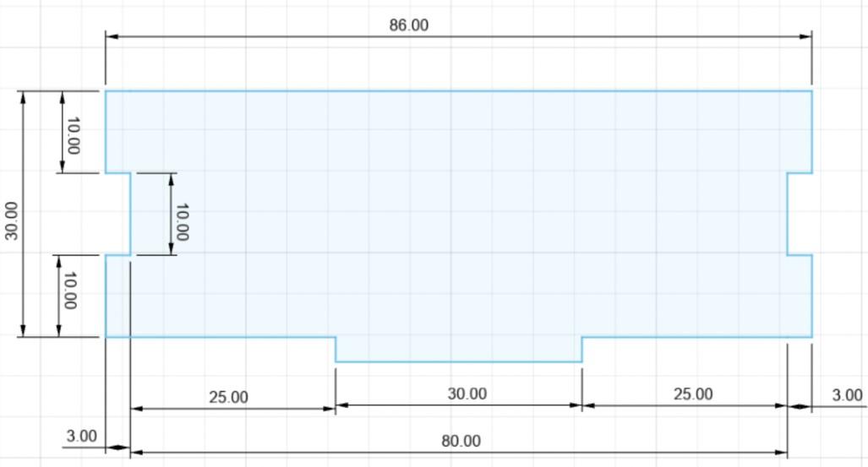Click the vertical 30.00 overall height dimension
The image size is (868, 467).
click(12, 220)
